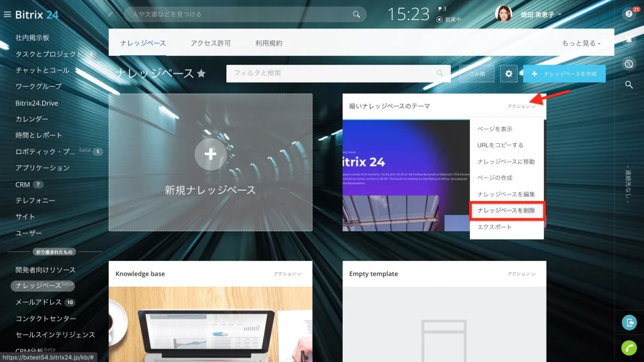The height and width of the screenshot is (362, 644).
Task: Open the knowledge base settings gear
Action: pos(508,74)
